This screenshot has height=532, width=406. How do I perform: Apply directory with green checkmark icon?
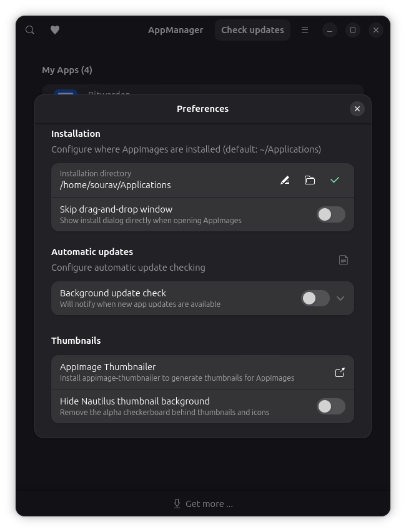pos(335,180)
